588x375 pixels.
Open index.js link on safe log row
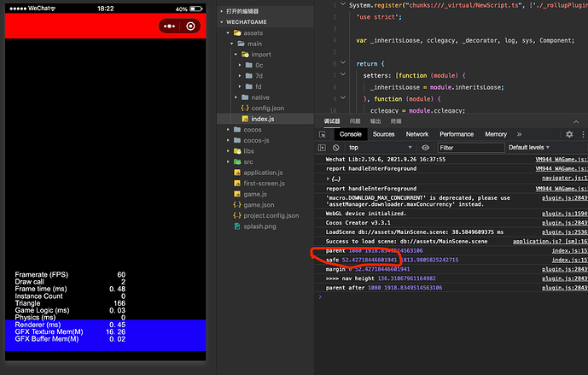569,261
